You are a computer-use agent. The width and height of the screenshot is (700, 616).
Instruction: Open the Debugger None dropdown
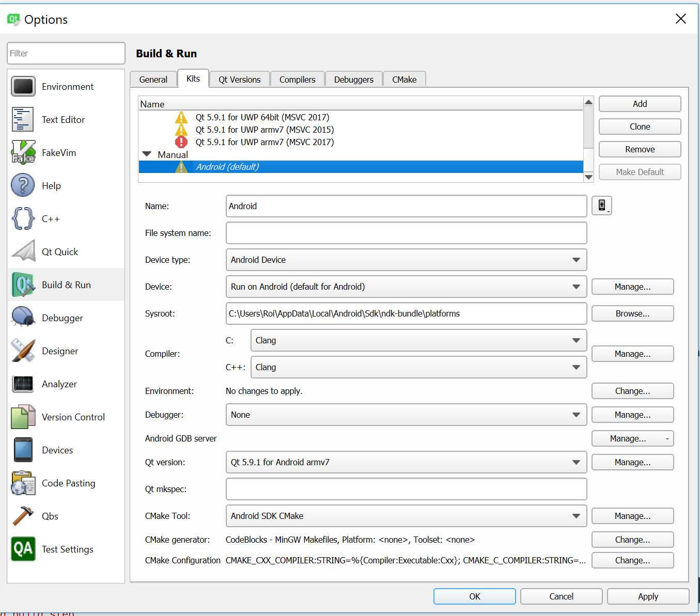click(406, 415)
